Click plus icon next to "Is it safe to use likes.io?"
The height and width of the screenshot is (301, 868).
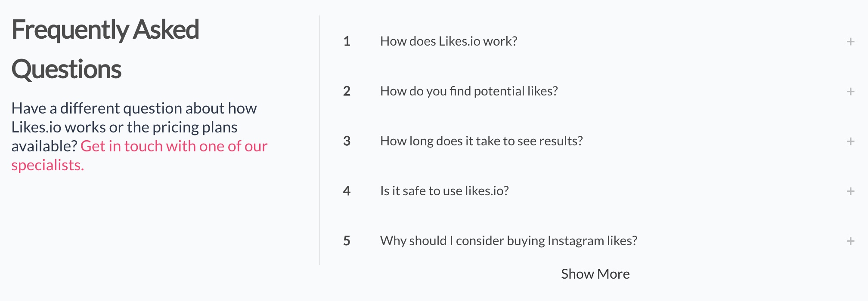tap(850, 191)
